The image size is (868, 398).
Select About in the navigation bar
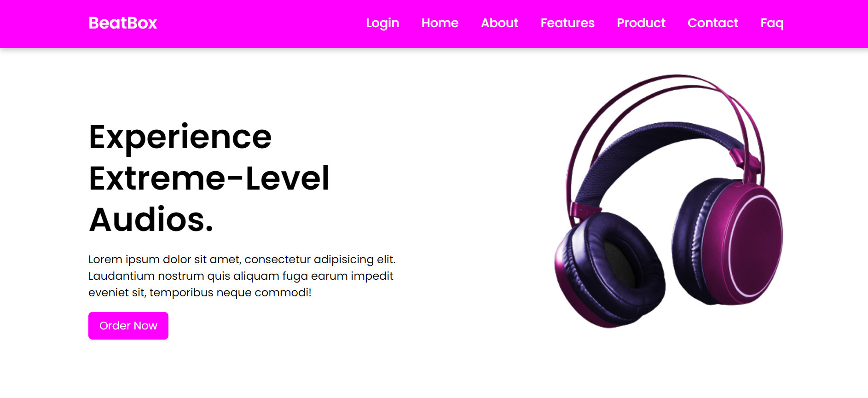[499, 23]
